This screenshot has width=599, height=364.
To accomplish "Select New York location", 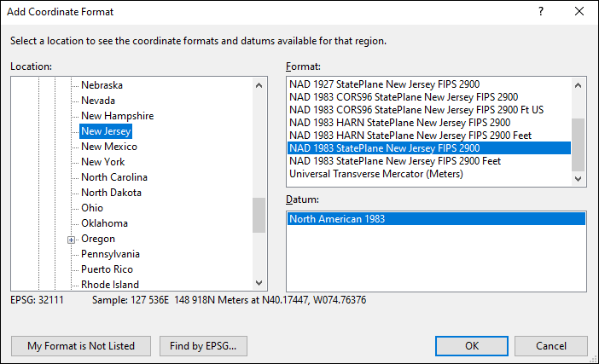I will [x=102, y=162].
